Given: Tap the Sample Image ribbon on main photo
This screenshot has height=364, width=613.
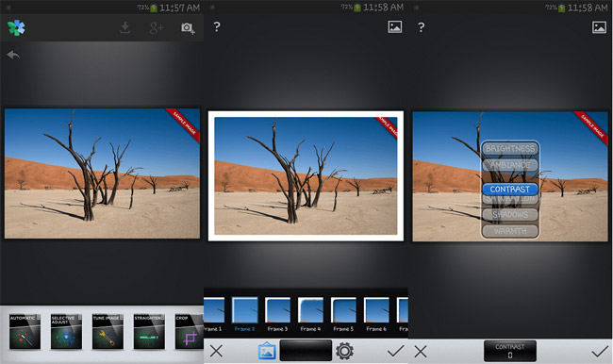Looking at the screenshot, I should (184, 124).
